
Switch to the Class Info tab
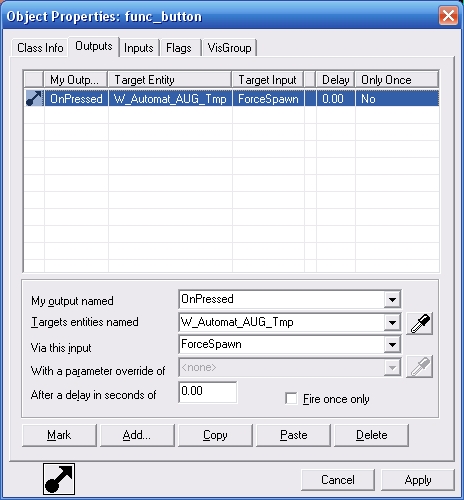[x=40, y=48]
